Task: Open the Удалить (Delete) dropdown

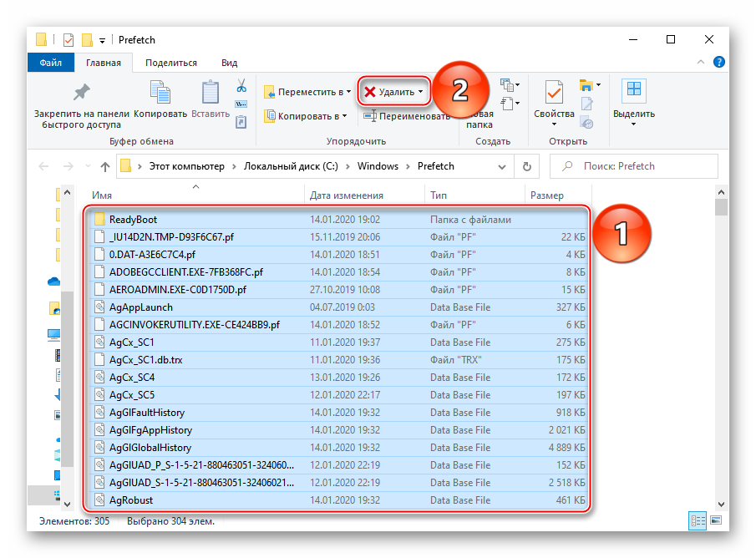Action: tap(420, 92)
